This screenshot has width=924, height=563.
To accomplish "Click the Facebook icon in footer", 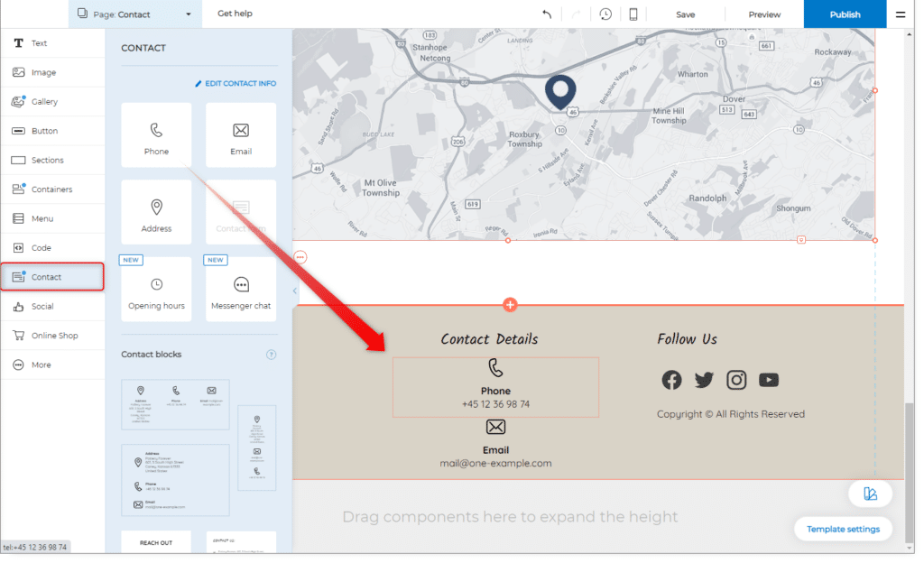I will [671, 380].
